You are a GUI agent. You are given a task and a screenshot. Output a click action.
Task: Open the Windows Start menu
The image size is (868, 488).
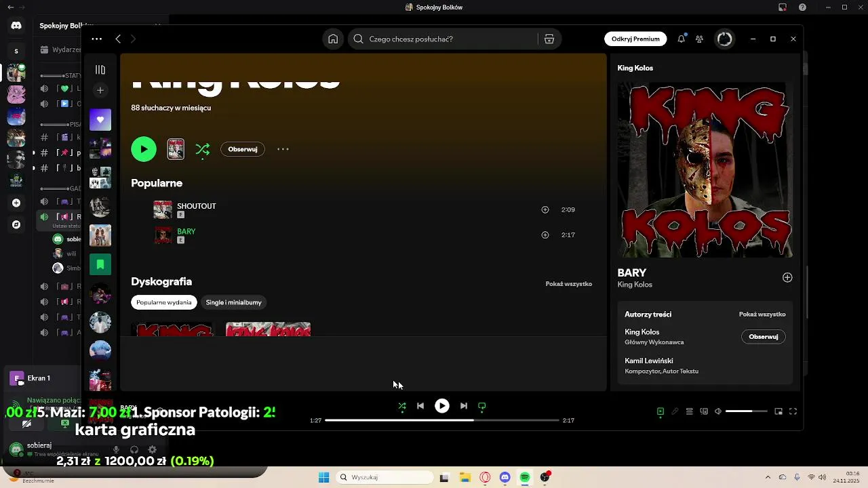coord(324,477)
